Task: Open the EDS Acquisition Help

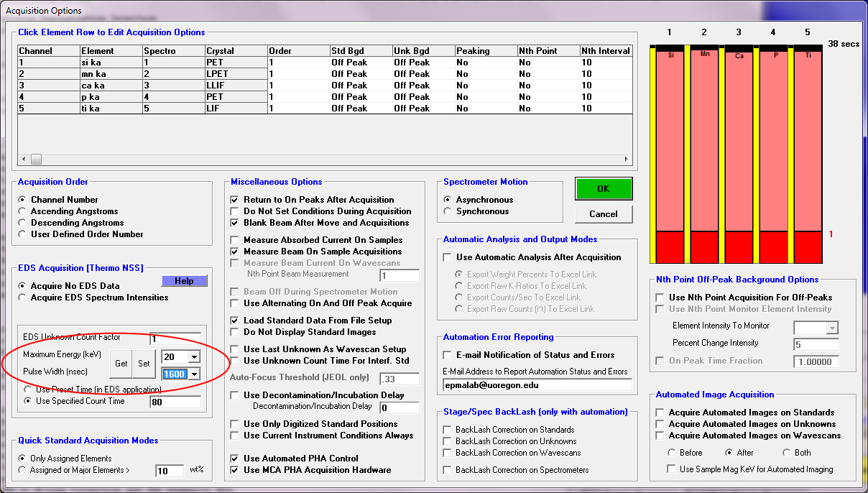Action: [x=184, y=281]
